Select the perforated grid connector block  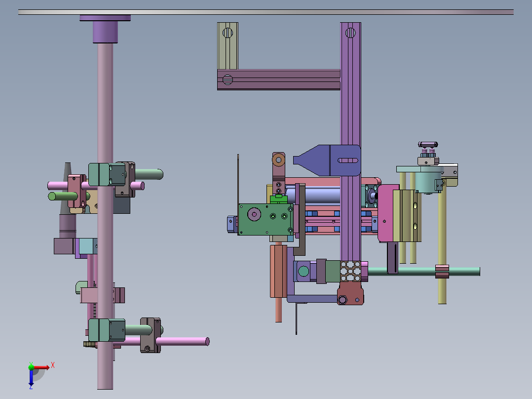pyautogui.click(x=350, y=271)
